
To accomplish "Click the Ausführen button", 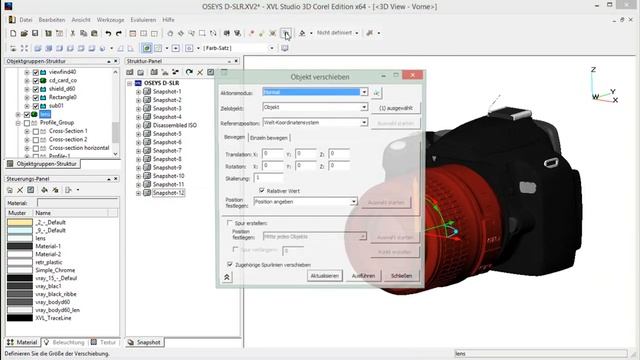I will [x=363, y=276].
